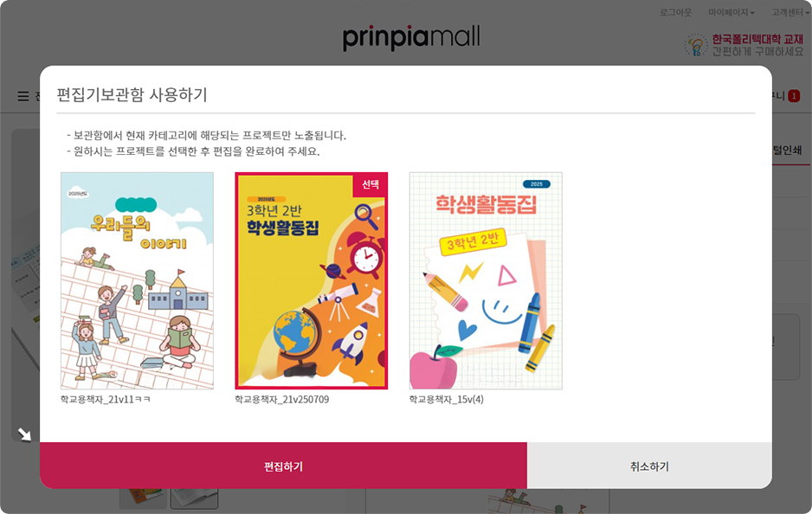This screenshot has height=514, width=812.
Task: Click the 로그아웃 link
Action: [x=675, y=12]
